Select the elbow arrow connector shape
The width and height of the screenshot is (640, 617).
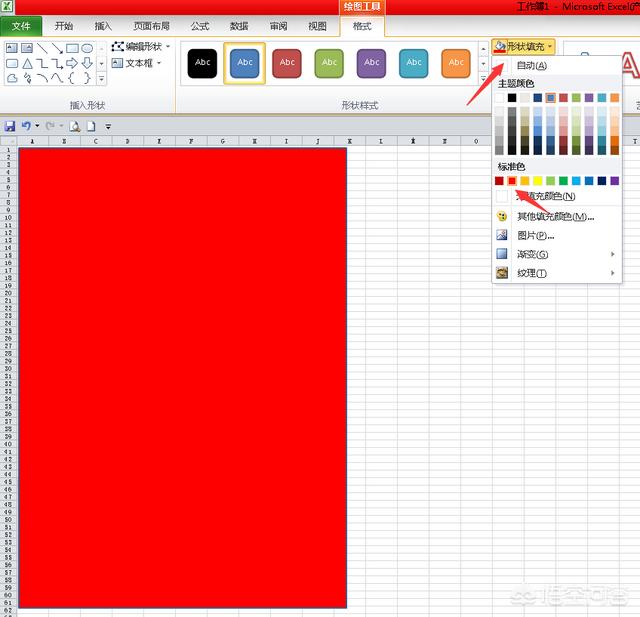pyautogui.click(x=57, y=63)
